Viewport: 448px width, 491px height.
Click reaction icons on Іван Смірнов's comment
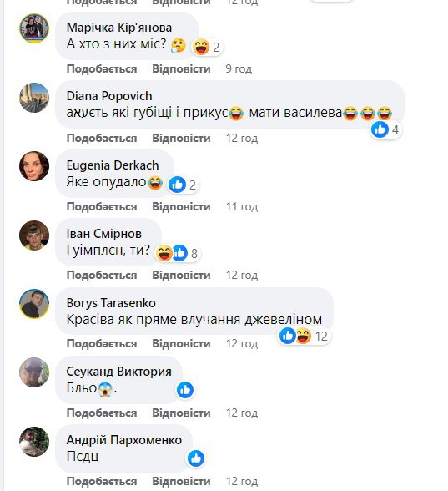tap(172, 253)
